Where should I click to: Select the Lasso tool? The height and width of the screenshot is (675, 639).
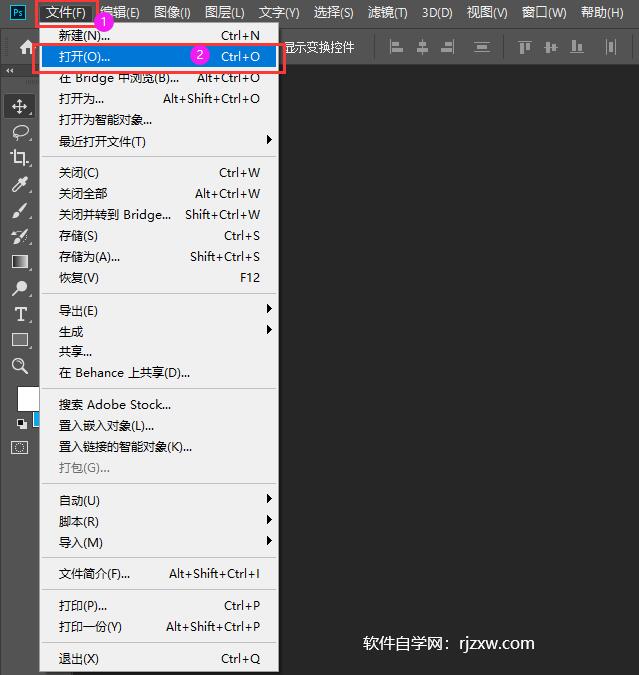coord(20,132)
